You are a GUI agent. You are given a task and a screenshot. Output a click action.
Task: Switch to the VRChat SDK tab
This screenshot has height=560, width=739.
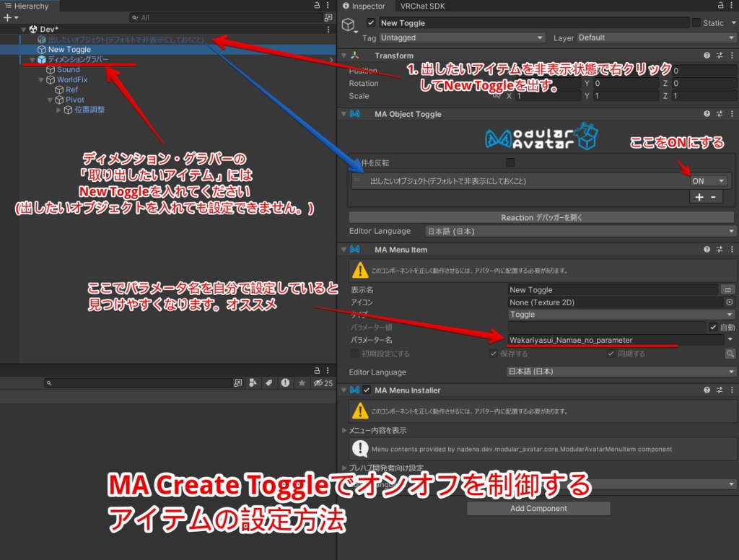click(422, 6)
